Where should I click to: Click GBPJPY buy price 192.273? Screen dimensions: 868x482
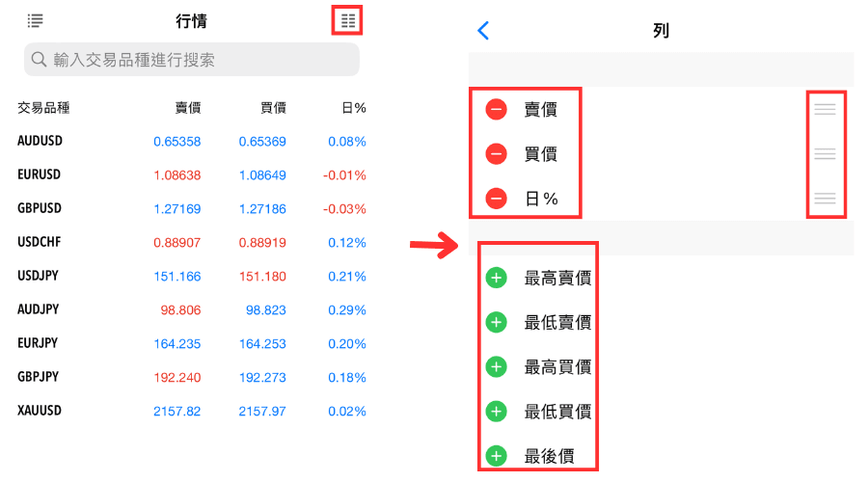pos(262,378)
